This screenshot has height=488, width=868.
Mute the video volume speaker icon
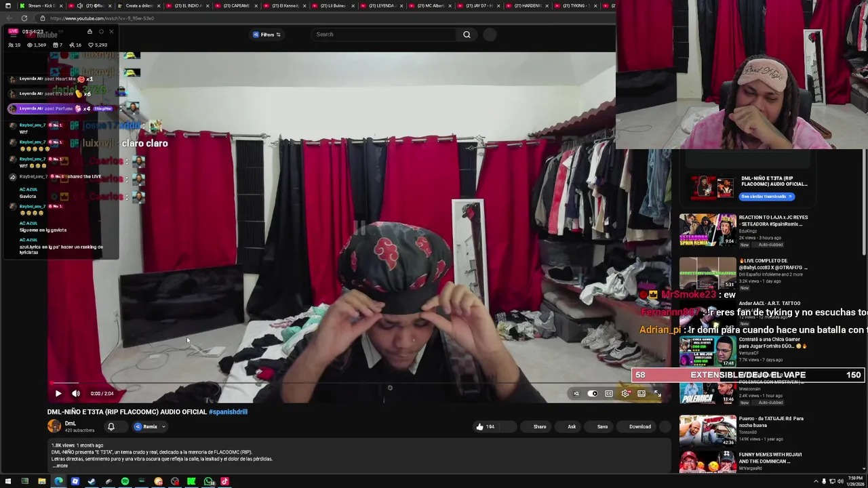point(76,393)
